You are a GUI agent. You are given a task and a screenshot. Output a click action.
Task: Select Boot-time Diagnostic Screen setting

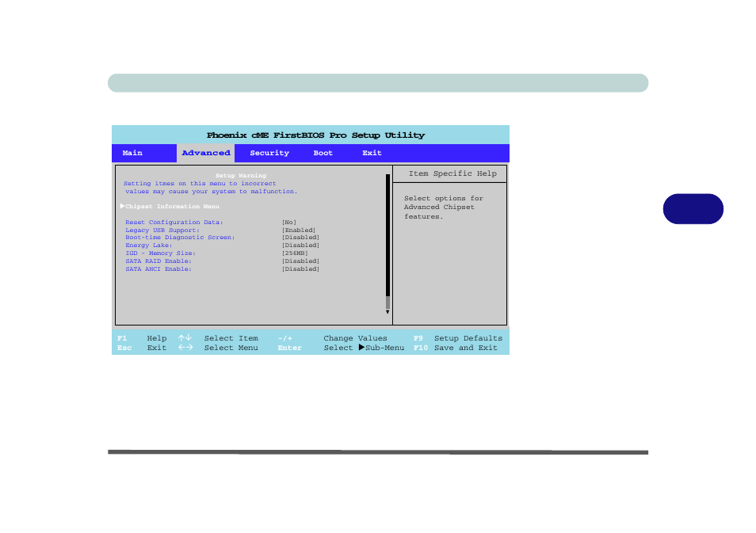[180, 237]
